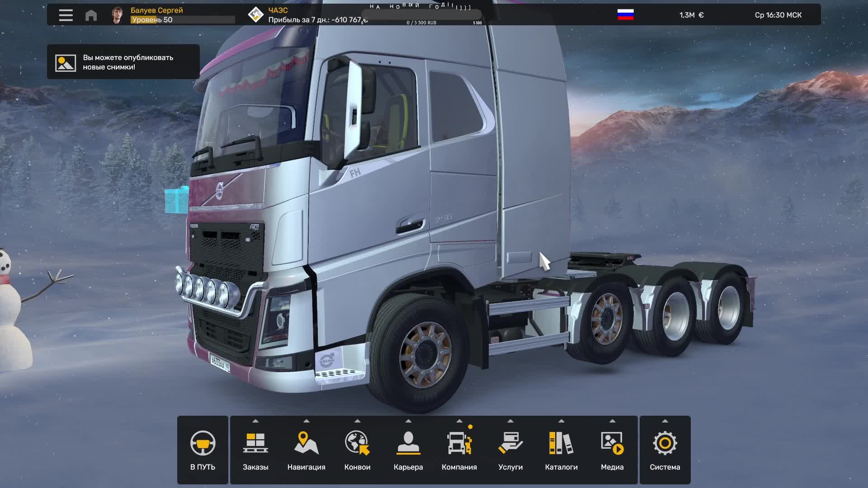The image size is (868, 488).
Task: Open the Навигация map icon
Action: pyautogui.click(x=306, y=443)
